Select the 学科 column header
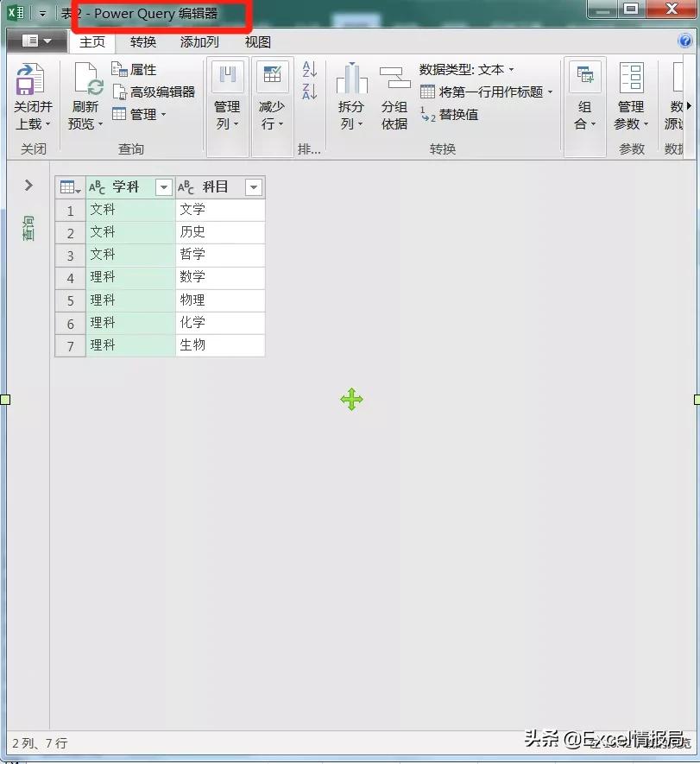This screenshot has width=700, height=764. [130, 187]
